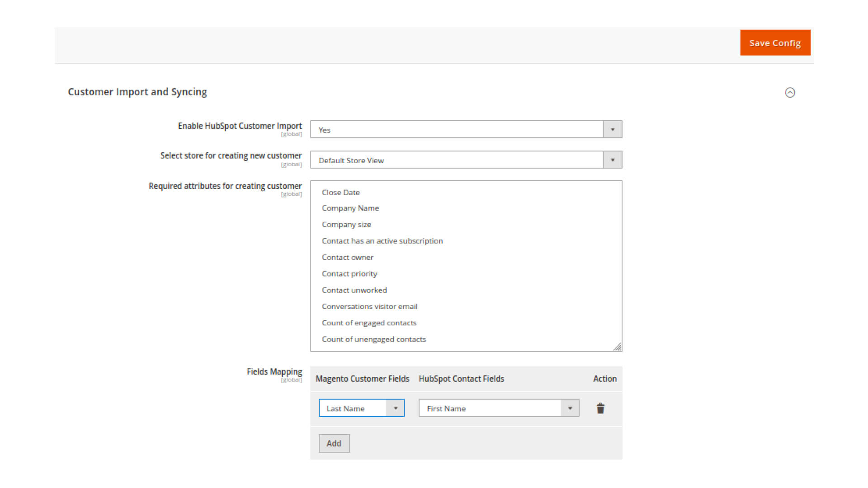Click the Save Config button

[x=775, y=43]
